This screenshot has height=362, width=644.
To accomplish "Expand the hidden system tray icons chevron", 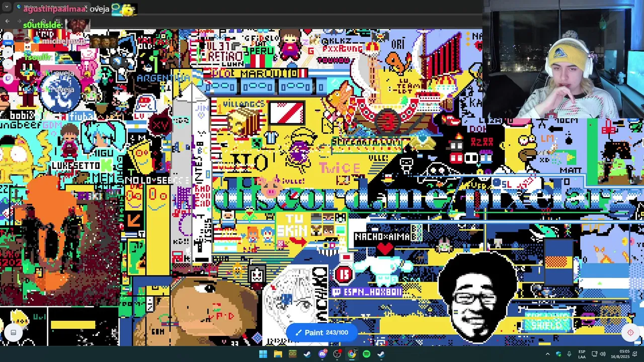I will click(547, 354).
